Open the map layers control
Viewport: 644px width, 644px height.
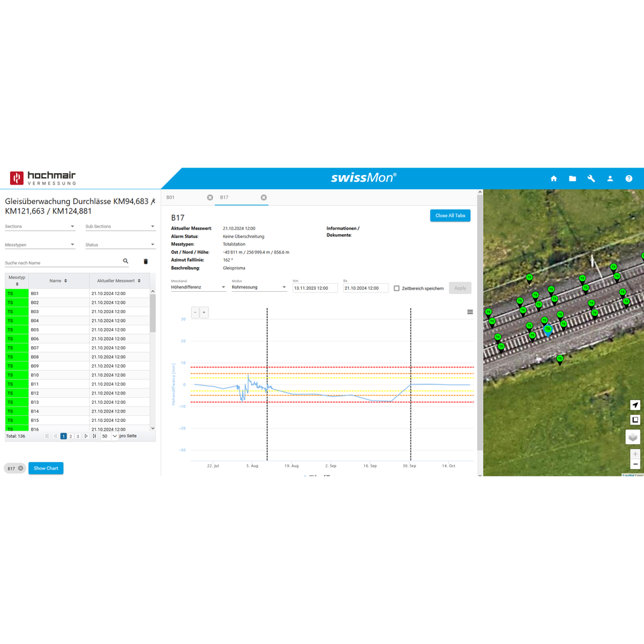633,437
